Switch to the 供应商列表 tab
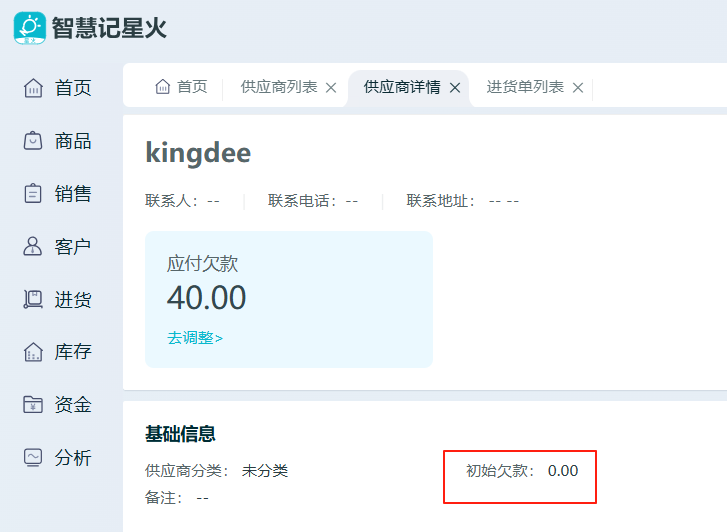727x532 pixels. click(279, 87)
